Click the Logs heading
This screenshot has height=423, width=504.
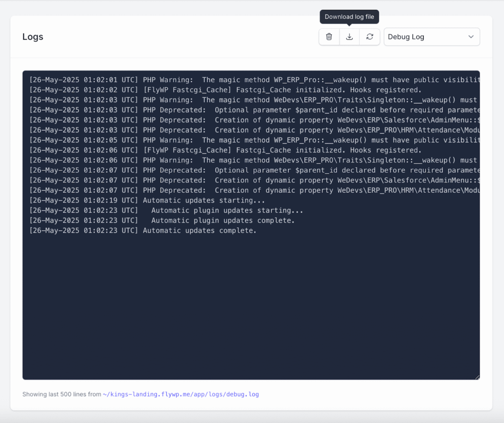pos(33,36)
